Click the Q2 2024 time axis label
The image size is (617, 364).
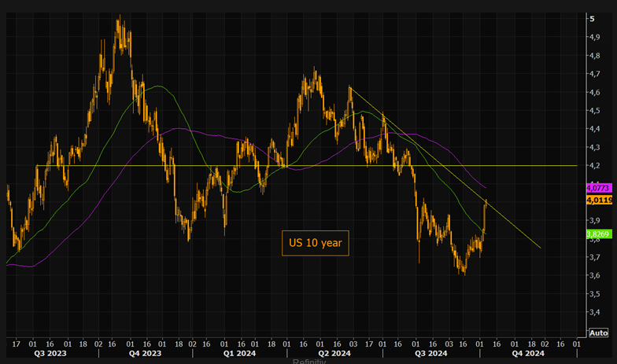pos(334,355)
